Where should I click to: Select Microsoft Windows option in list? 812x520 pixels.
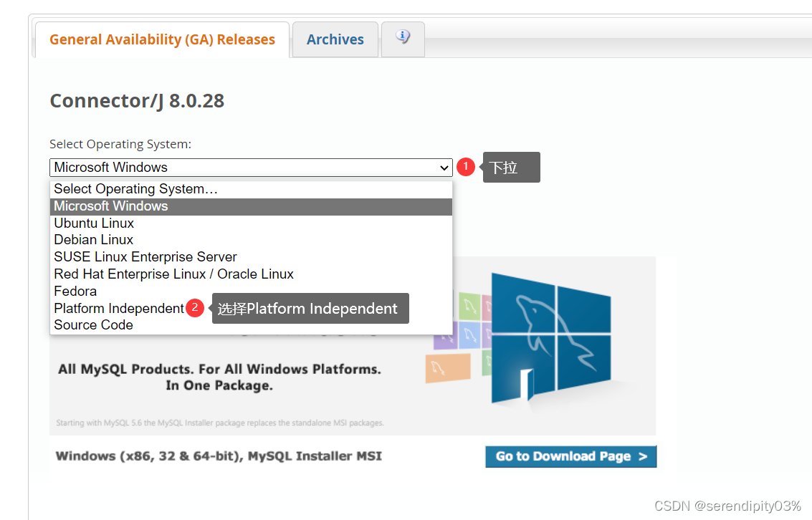click(x=251, y=206)
